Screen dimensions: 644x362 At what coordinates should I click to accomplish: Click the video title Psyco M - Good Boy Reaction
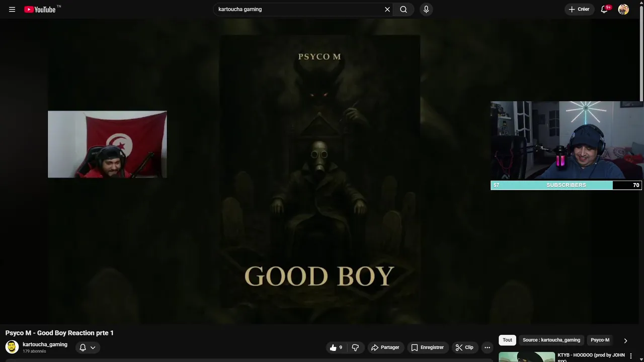59,333
